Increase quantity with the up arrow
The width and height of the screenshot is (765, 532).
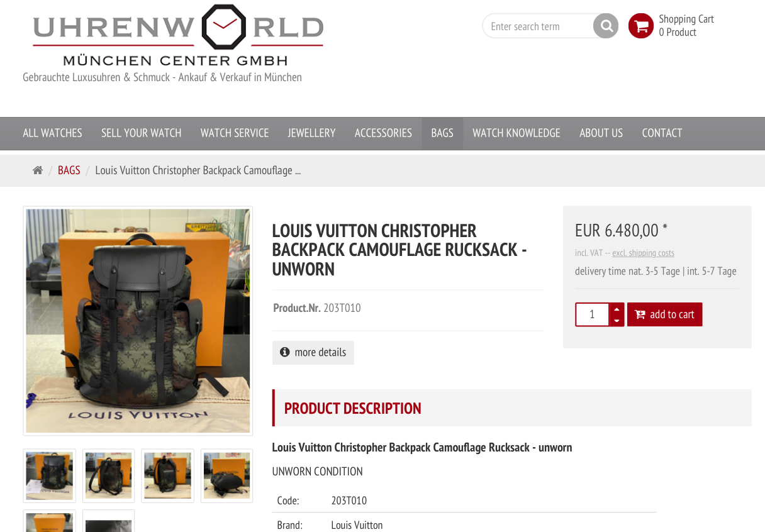pos(617,309)
